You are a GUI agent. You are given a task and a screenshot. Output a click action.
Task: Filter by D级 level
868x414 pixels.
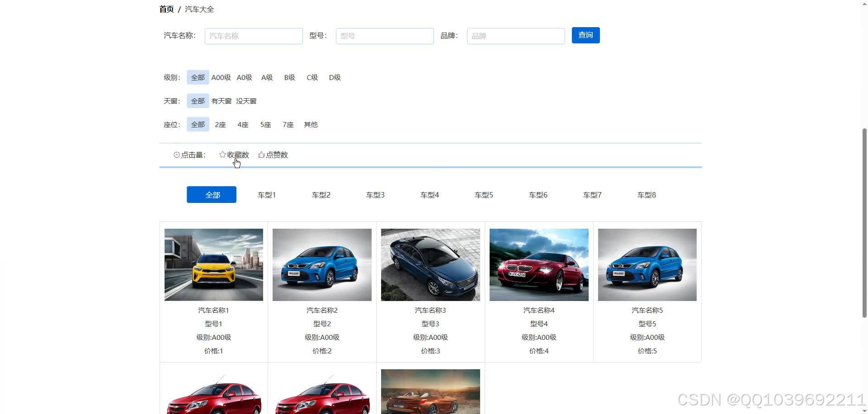[335, 77]
